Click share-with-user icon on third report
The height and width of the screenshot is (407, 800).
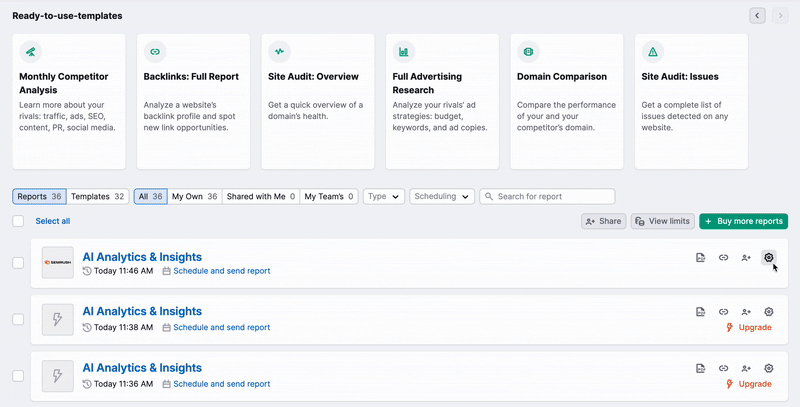[746, 369]
